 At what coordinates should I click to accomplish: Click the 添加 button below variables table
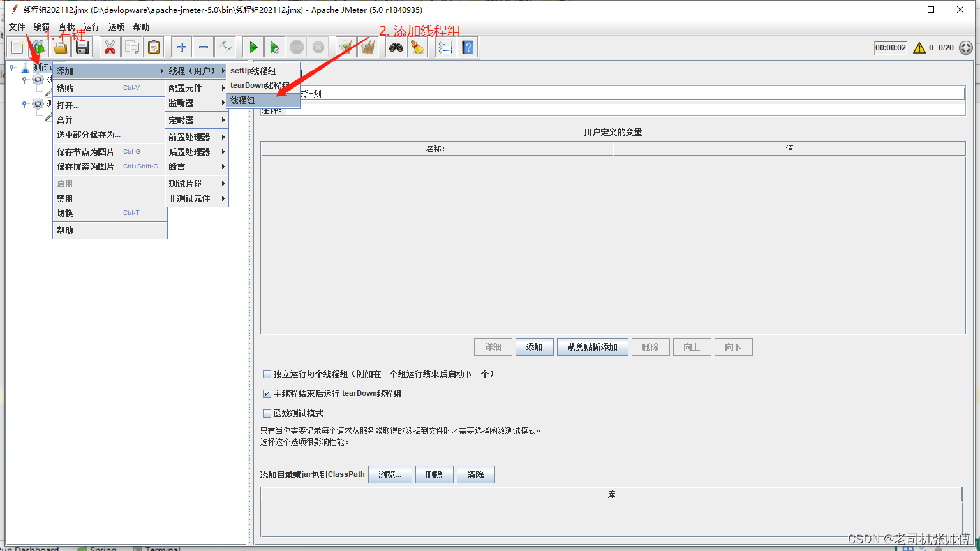tap(535, 347)
